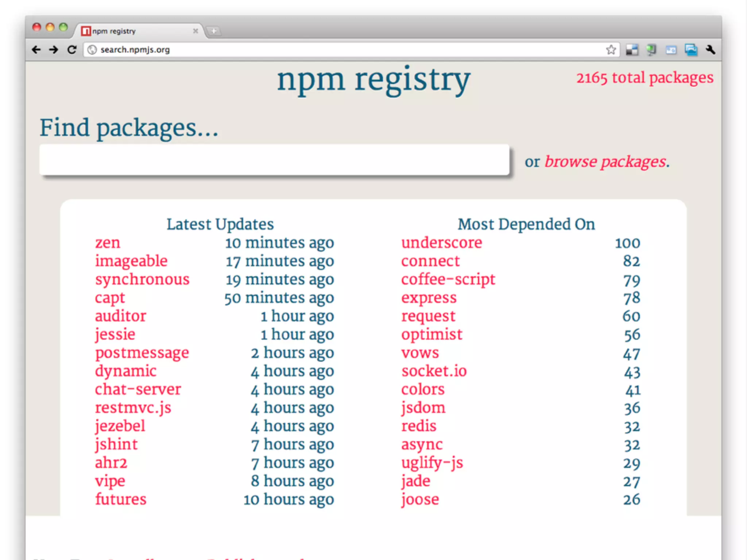Open the coffee-script package link

click(x=448, y=280)
